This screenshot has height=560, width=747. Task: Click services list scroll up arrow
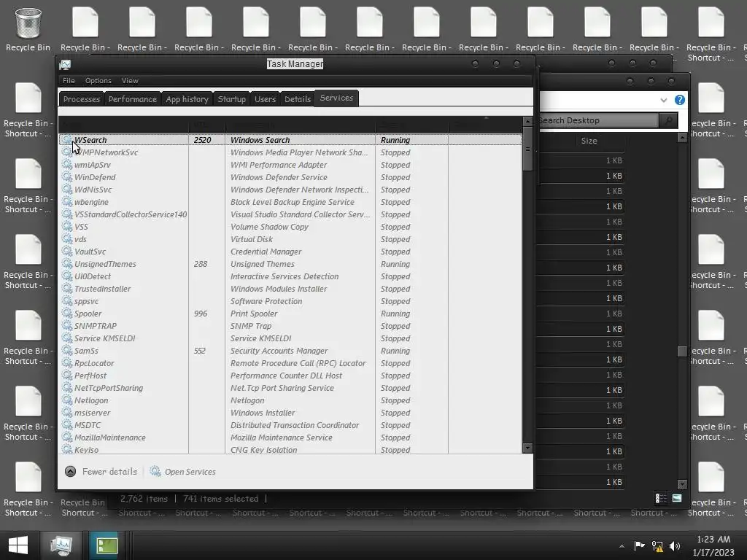pyautogui.click(x=527, y=122)
